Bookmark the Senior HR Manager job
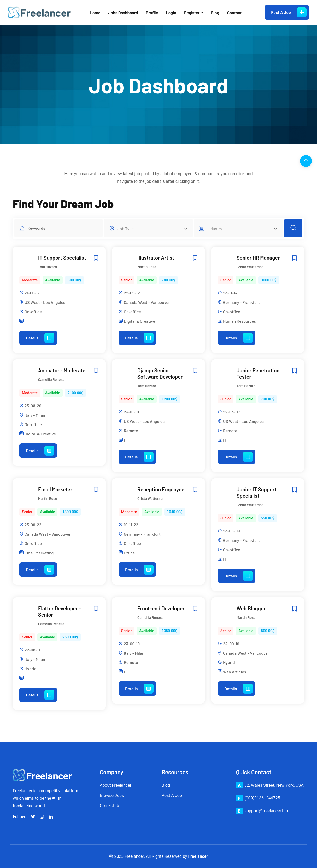The image size is (317, 868). click(294, 258)
